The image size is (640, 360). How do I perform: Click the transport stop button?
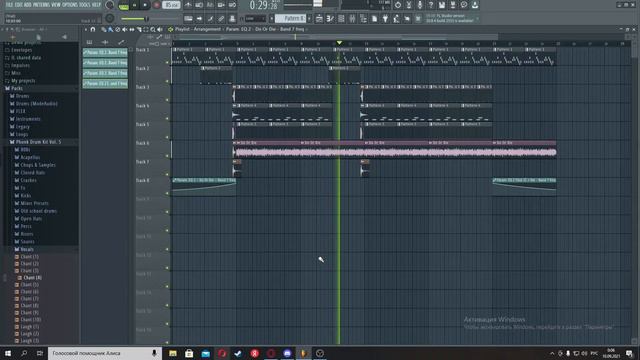pos(145,5)
